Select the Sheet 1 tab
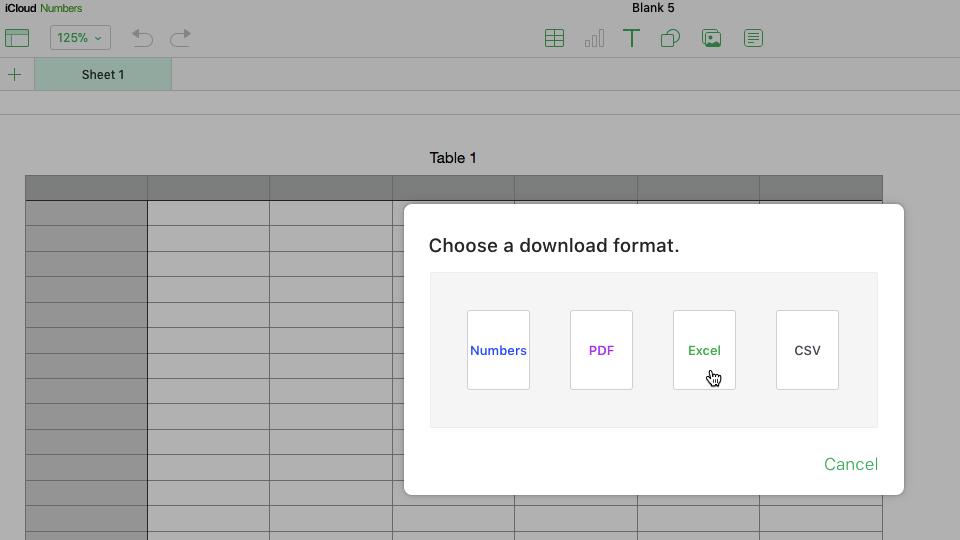 point(103,75)
